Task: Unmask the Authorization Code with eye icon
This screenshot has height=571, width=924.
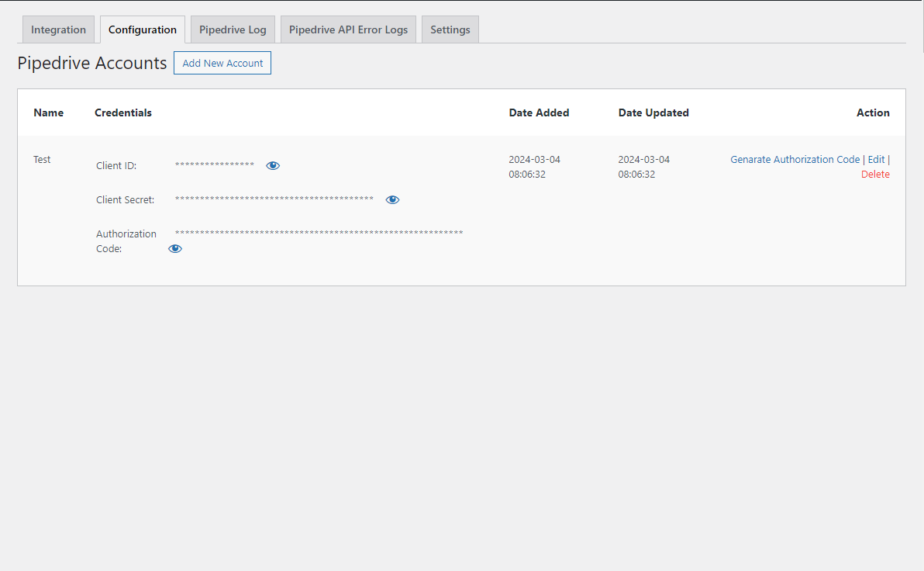Action: pos(175,249)
